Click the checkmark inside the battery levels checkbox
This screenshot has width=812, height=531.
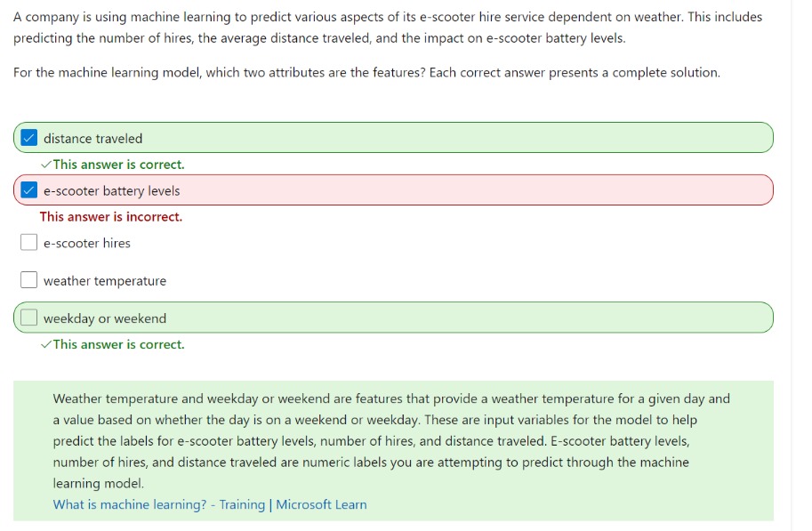coord(29,189)
